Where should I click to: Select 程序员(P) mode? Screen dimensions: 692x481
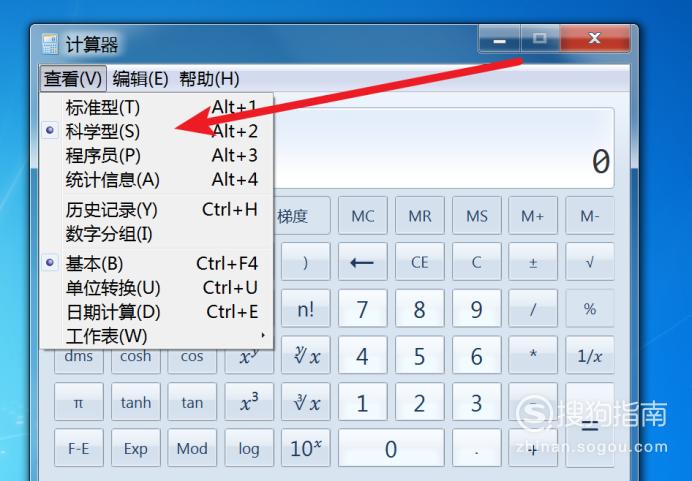[x=157, y=155]
